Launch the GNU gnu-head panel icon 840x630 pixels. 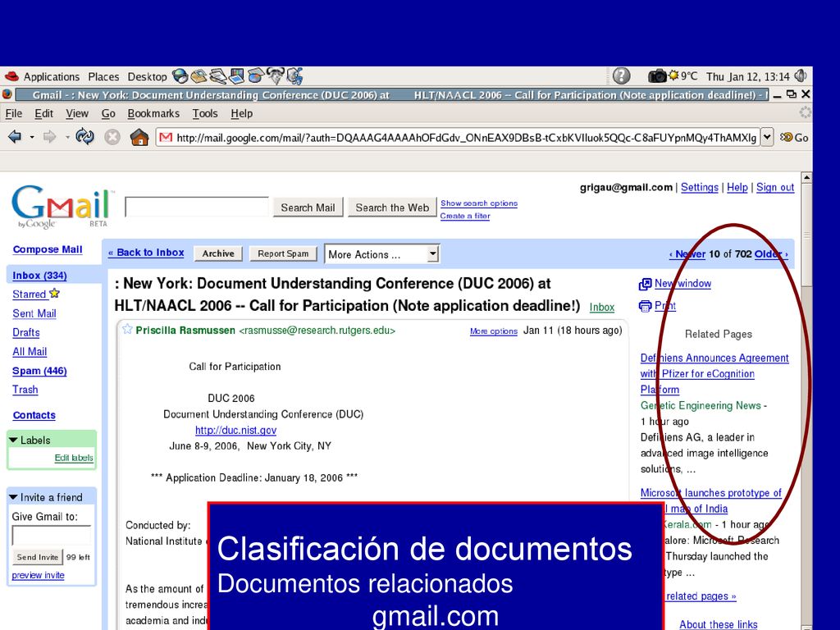(x=276, y=76)
